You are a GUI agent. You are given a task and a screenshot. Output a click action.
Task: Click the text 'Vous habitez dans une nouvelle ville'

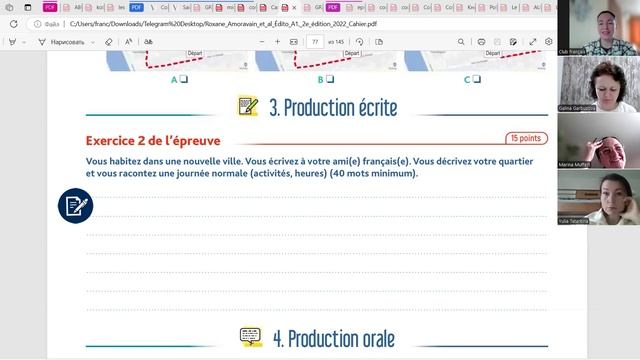pyautogui.click(x=164, y=161)
